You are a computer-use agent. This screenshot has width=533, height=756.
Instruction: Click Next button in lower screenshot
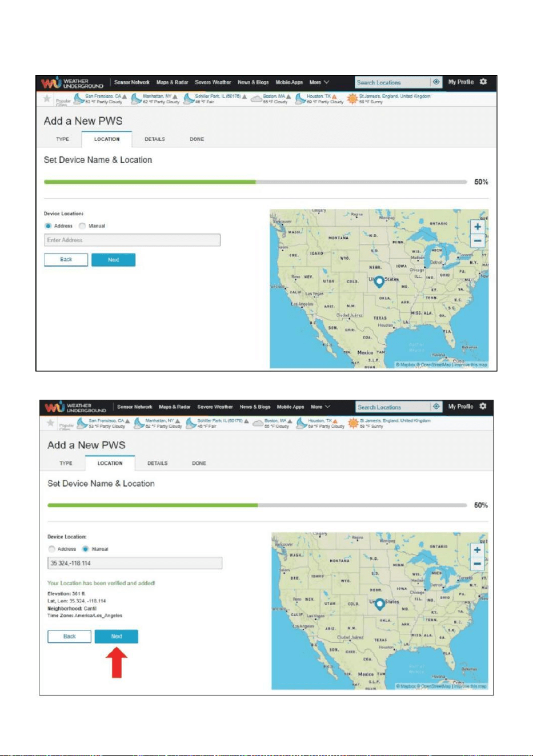117,637
